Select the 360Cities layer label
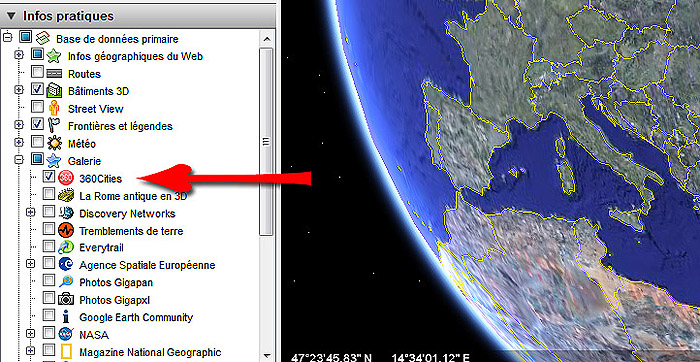Image resolution: width=700 pixels, height=362 pixels. 100,179
